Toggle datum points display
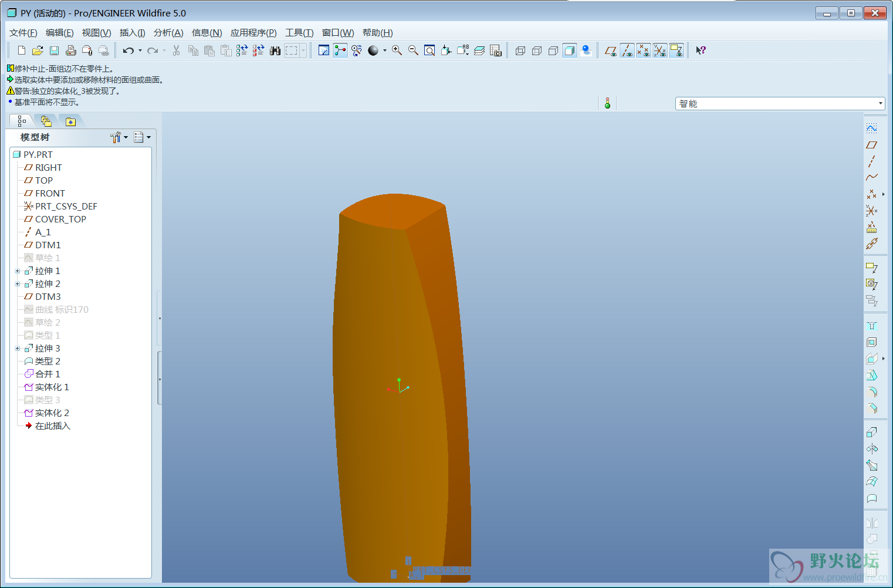 click(x=644, y=50)
